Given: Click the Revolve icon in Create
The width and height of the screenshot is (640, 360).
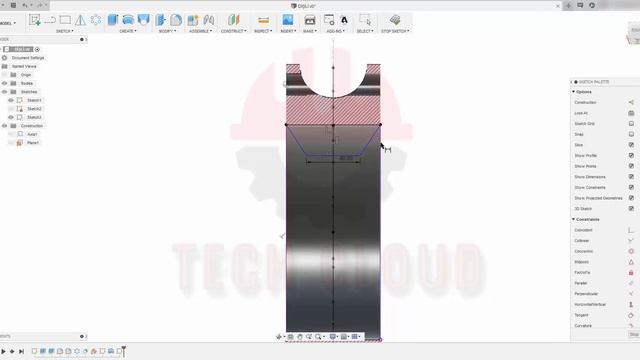Looking at the screenshot, I should (128, 20).
